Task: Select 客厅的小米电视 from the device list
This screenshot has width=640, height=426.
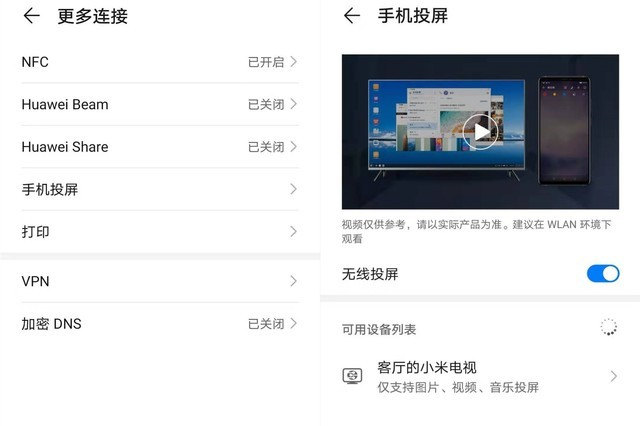Action: [x=480, y=376]
